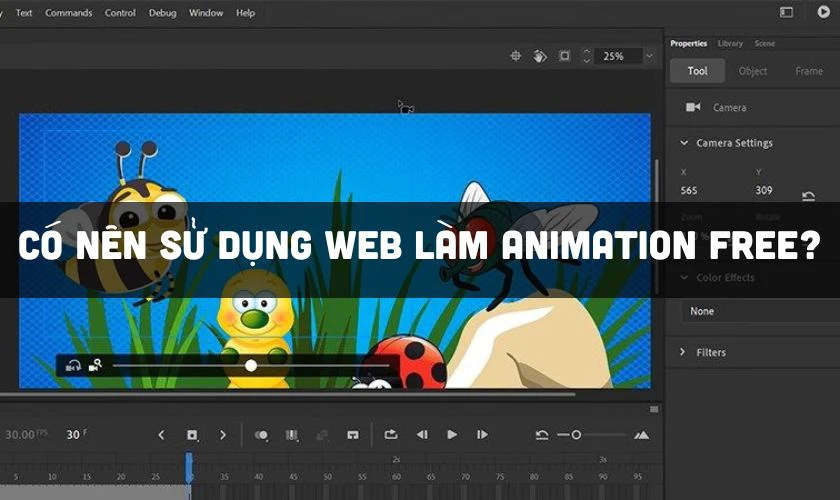Reset the timeline zoom icon

click(542, 435)
